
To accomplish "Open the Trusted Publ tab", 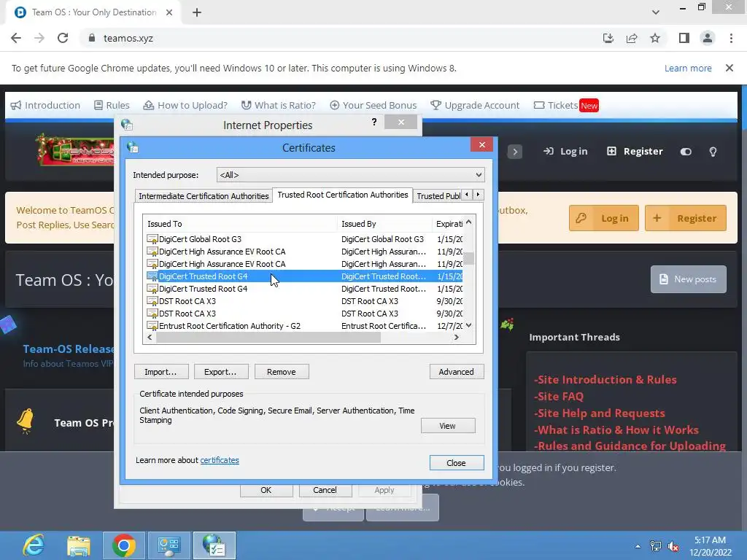I will 438,196.
